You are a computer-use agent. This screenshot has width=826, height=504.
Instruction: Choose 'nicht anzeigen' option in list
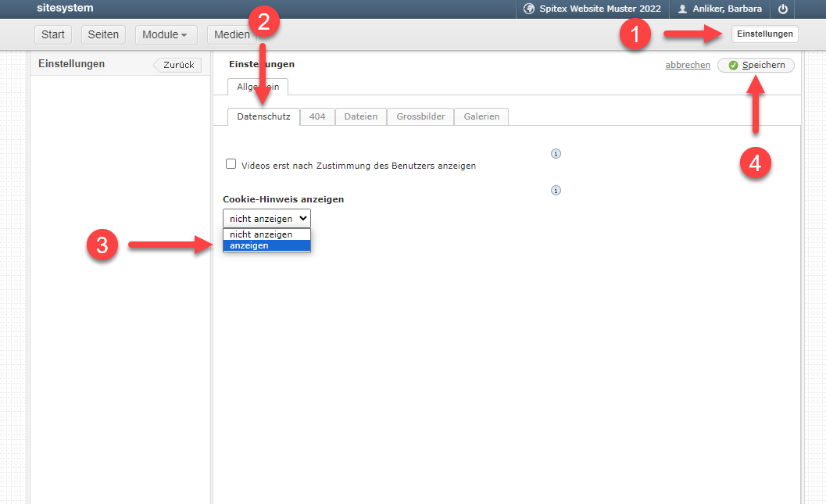pyautogui.click(x=266, y=234)
